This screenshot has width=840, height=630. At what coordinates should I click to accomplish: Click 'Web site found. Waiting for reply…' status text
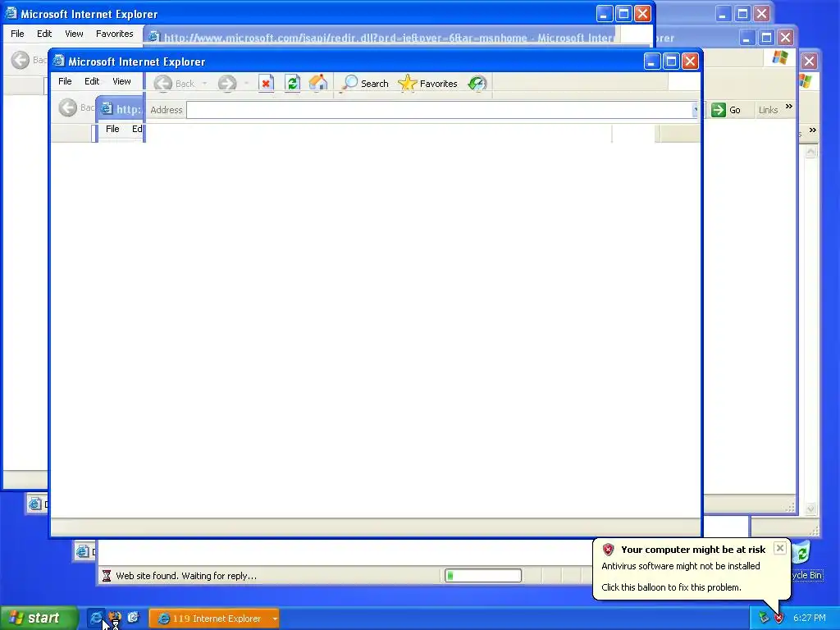[x=186, y=576]
